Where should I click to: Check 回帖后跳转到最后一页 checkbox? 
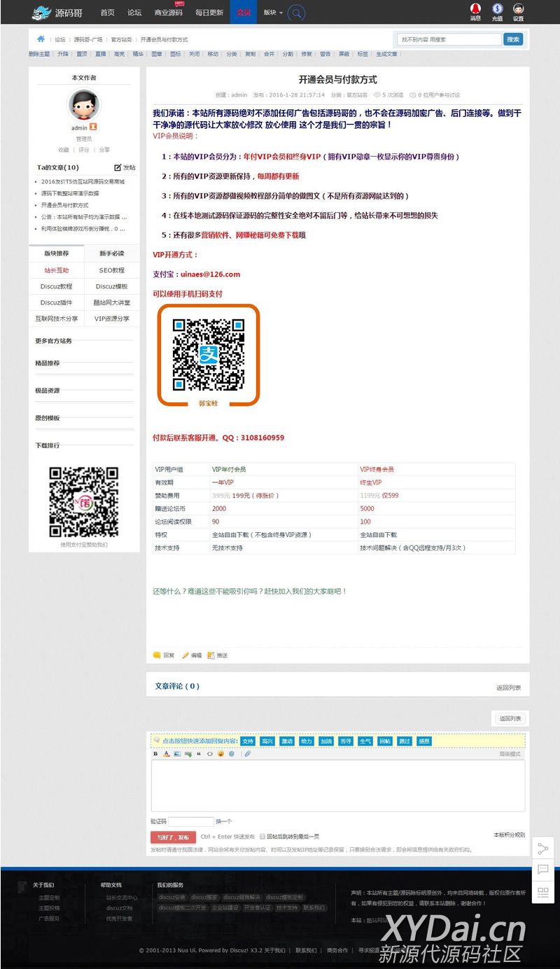coord(262,837)
